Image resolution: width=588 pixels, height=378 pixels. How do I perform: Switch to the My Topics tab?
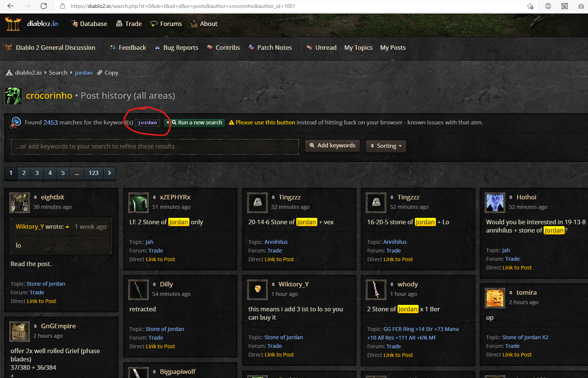(x=358, y=47)
